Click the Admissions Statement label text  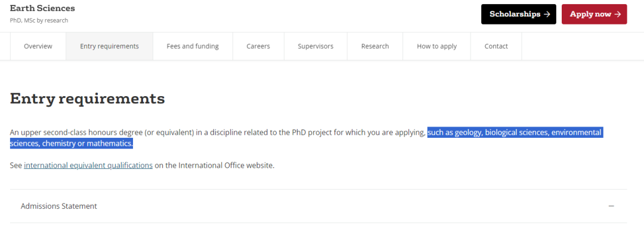pos(58,207)
